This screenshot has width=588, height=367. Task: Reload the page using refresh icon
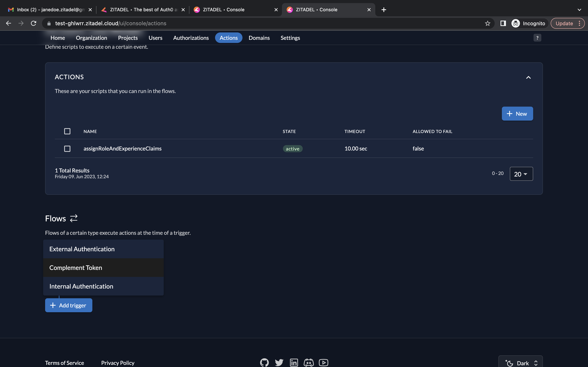click(33, 23)
